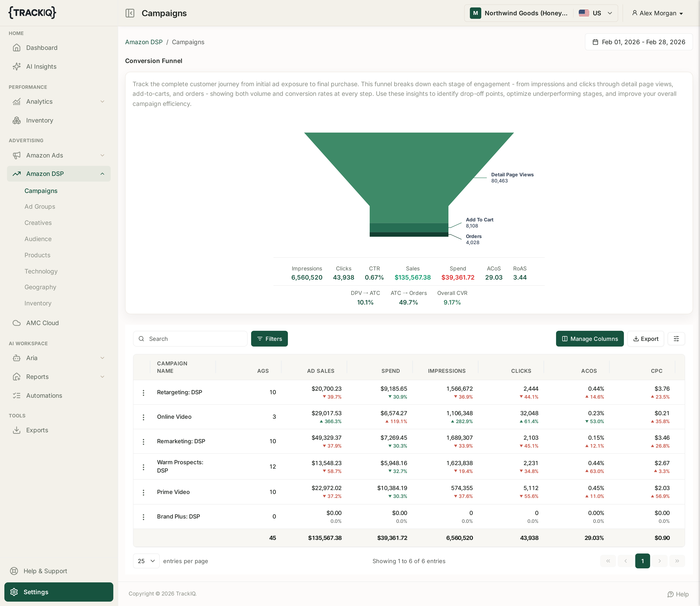Open row menu for Online Video

click(143, 417)
